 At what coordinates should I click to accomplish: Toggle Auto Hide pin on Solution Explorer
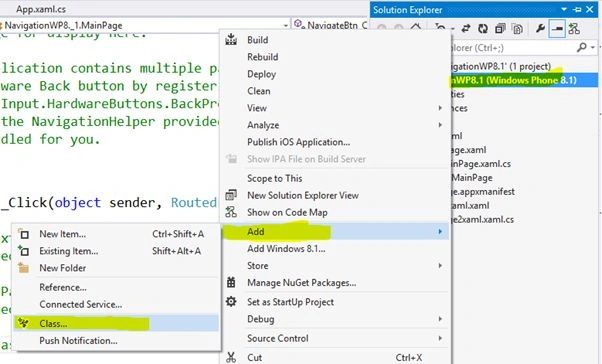[x=577, y=10]
